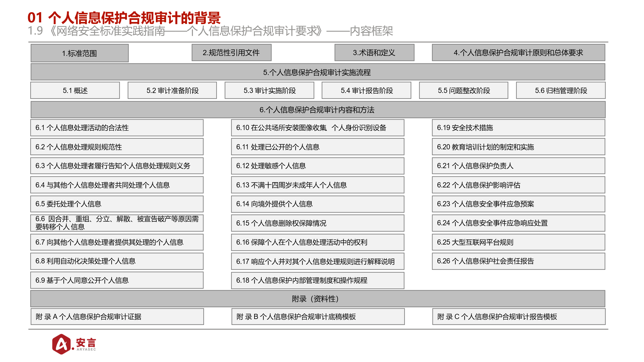Viewport: 644px width, 362px height.
Task: Select the 1.标准范围 box
Action: coord(80,53)
